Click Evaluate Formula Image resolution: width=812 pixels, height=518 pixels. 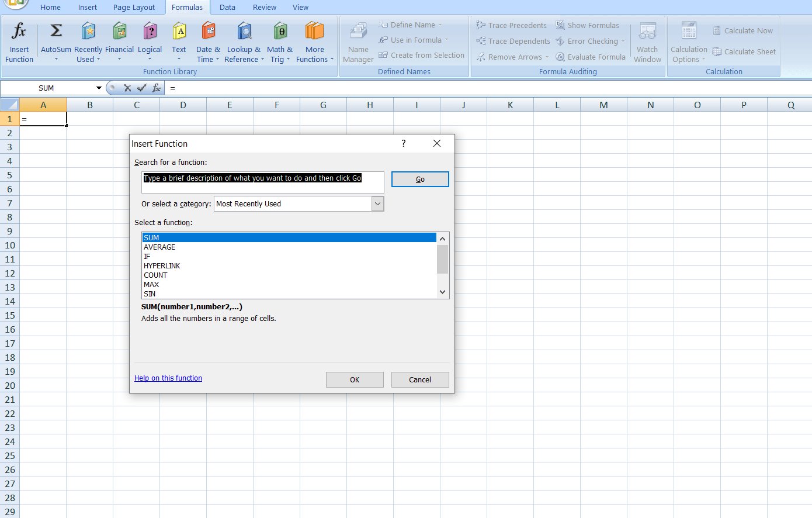pyautogui.click(x=590, y=57)
